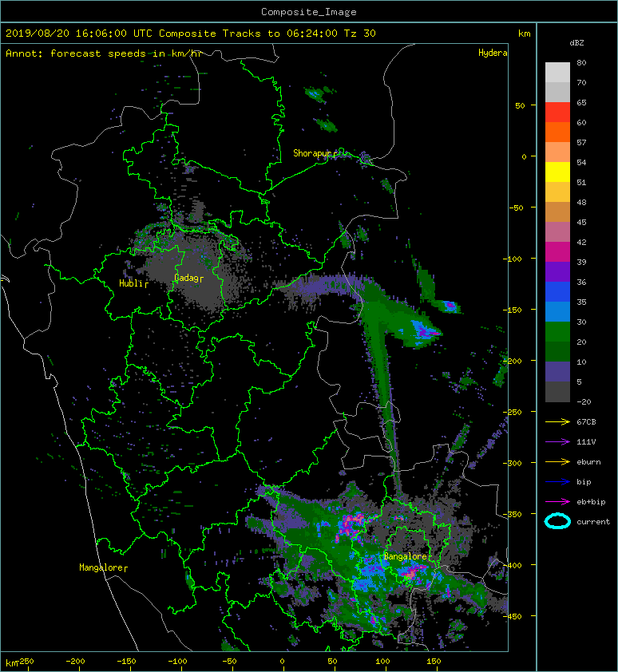Screen dimensions: 618x672
Task: Pick the light gray top swatch below 80
Action: [x=557, y=72]
